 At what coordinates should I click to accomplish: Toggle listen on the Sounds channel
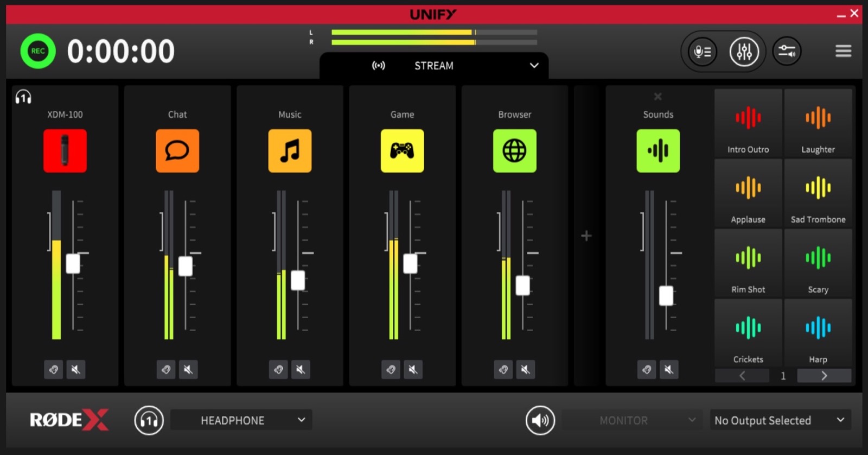point(647,370)
